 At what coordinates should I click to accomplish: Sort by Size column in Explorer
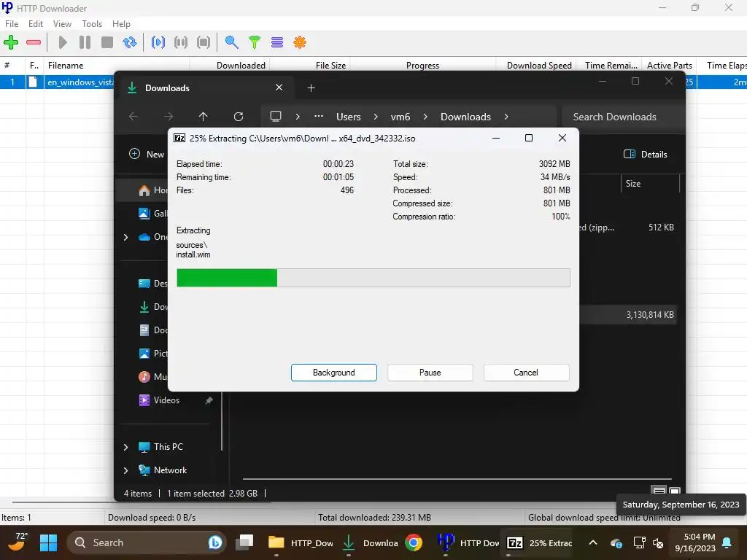[x=650, y=183]
